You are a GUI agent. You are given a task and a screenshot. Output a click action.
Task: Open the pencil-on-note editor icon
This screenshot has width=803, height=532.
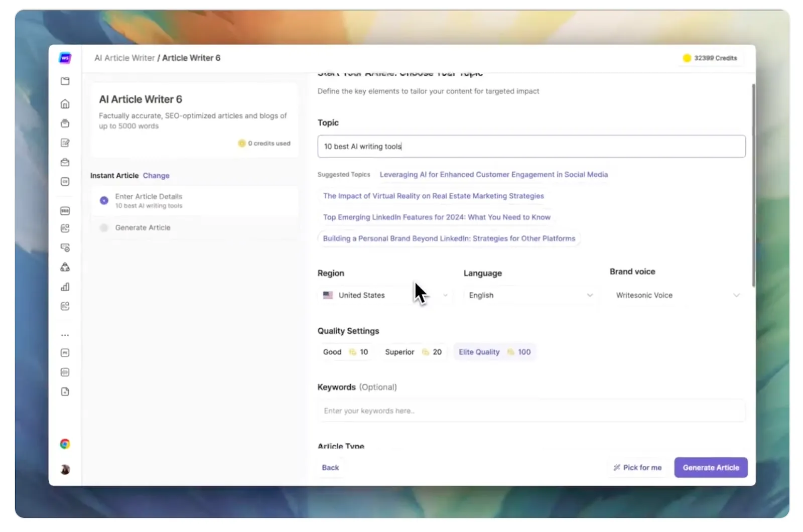pos(65,143)
